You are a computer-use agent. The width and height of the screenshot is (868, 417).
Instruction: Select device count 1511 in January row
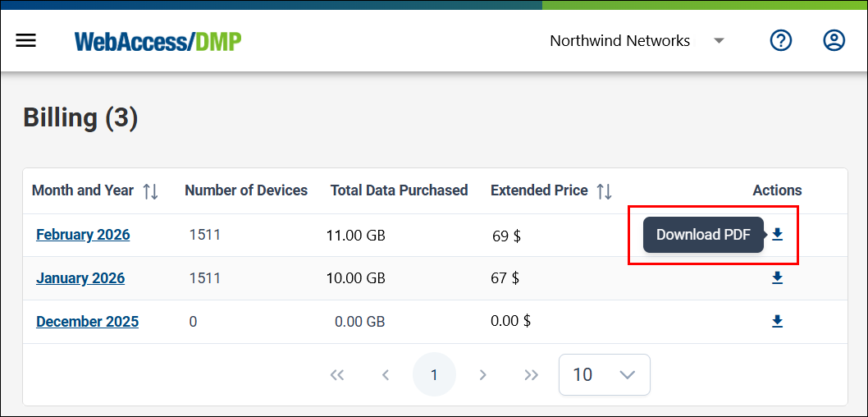point(205,278)
